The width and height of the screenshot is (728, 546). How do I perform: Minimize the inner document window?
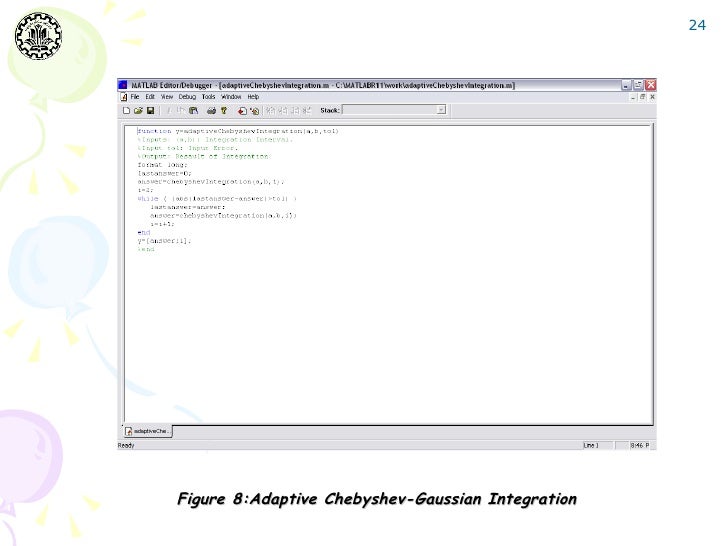pos(633,98)
